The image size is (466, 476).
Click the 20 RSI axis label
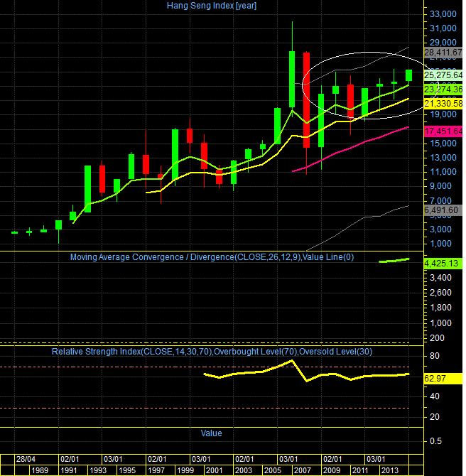pyautogui.click(x=435, y=417)
